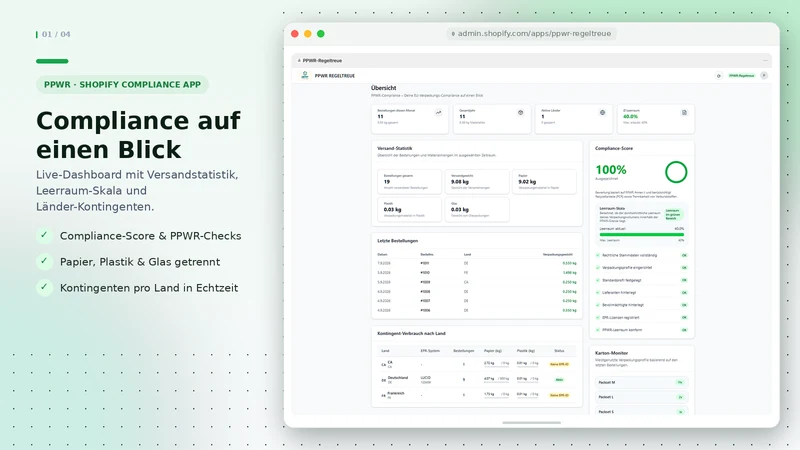Open order #1011 in Letzte Bestellungen

coord(425,263)
